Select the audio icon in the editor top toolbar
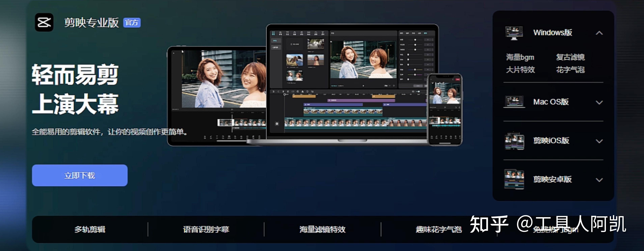Screen dimensions: 644x251 pyautogui.click(x=281, y=33)
